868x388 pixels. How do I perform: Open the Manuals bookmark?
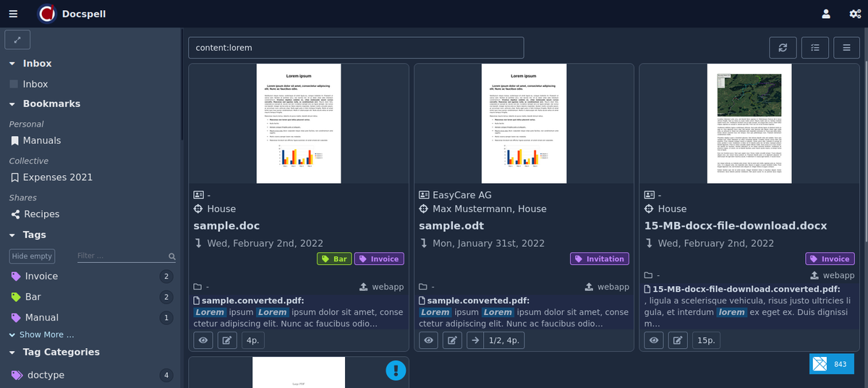pos(41,140)
